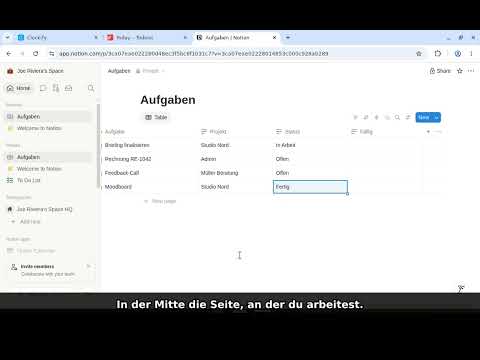Image resolution: width=480 pixels, height=360 pixels.
Task: Click the browser address bar URL
Action: 193,53
